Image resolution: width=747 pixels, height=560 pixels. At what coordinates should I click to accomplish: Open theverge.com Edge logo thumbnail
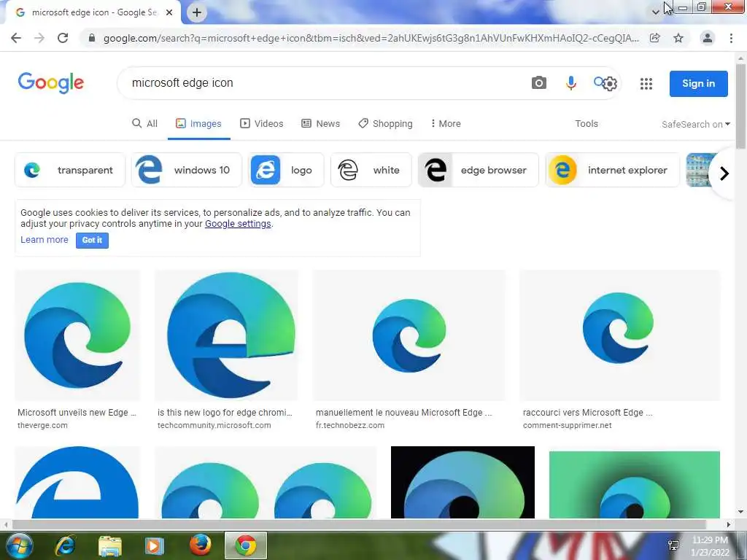point(77,335)
